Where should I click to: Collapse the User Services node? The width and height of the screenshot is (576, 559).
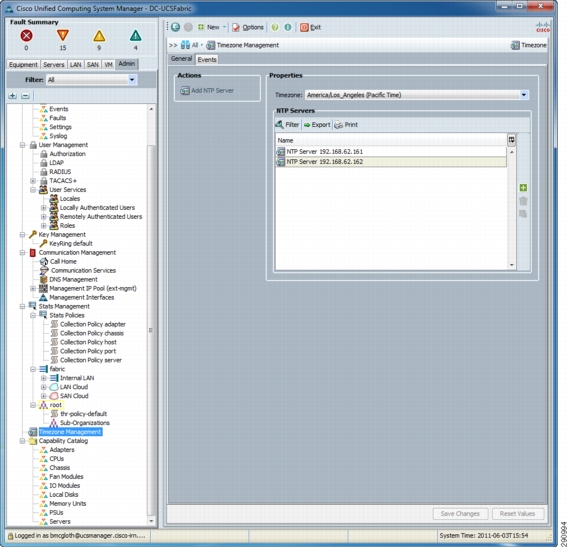tap(33, 190)
